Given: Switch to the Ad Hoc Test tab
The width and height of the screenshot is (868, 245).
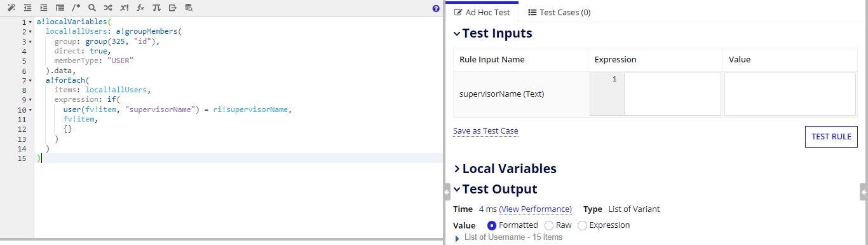Looking at the screenshot, I should click(482, 12).
